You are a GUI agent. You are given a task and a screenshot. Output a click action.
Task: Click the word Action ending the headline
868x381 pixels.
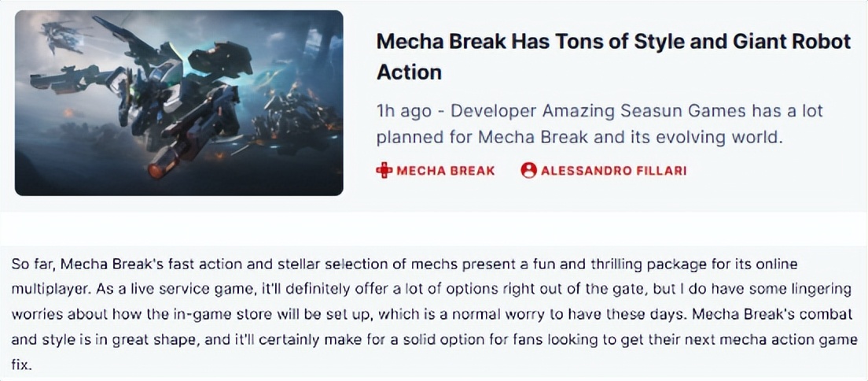click(x=409, y=72)
